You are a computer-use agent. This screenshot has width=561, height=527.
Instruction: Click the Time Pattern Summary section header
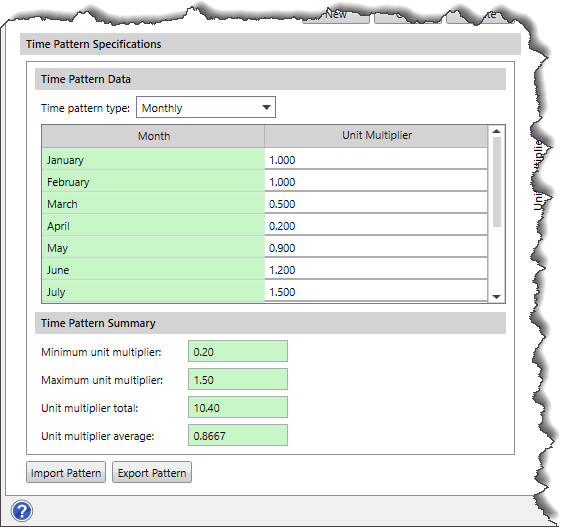[270, 323]
